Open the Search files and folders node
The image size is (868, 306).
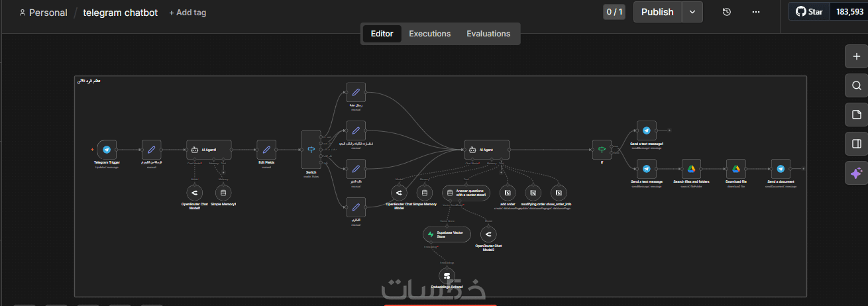click(x=691, y=169)
